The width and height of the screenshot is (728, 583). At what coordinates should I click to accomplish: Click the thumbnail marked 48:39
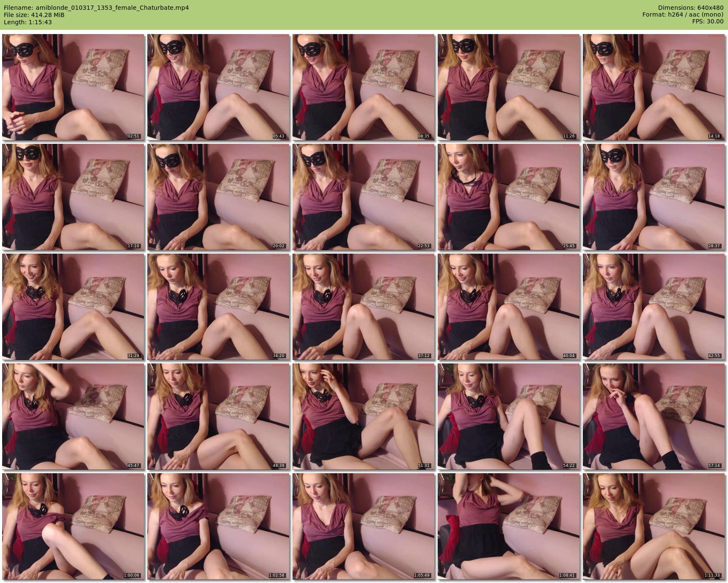218,417
